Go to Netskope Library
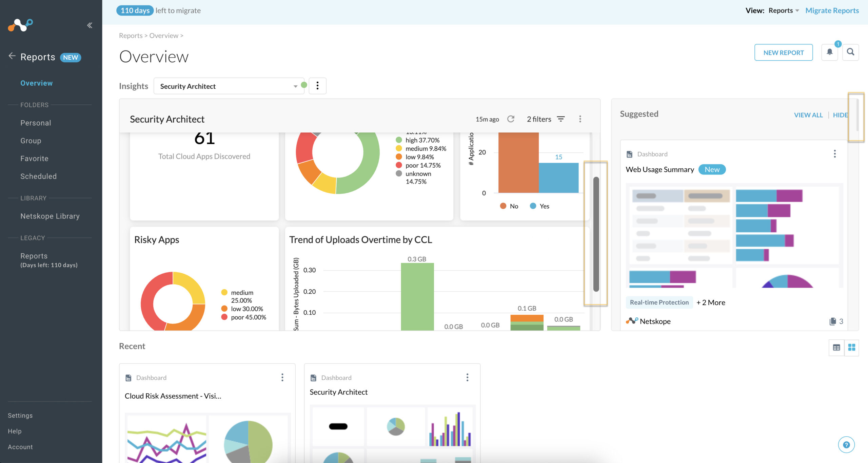Viewport: 868px width, 463px height. (x=50, y=216)
